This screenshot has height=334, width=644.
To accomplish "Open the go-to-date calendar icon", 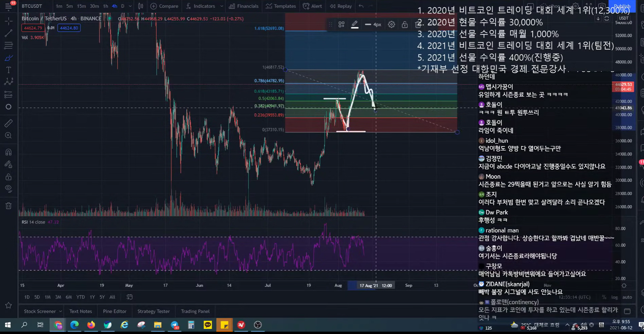I will pos(129,297).
